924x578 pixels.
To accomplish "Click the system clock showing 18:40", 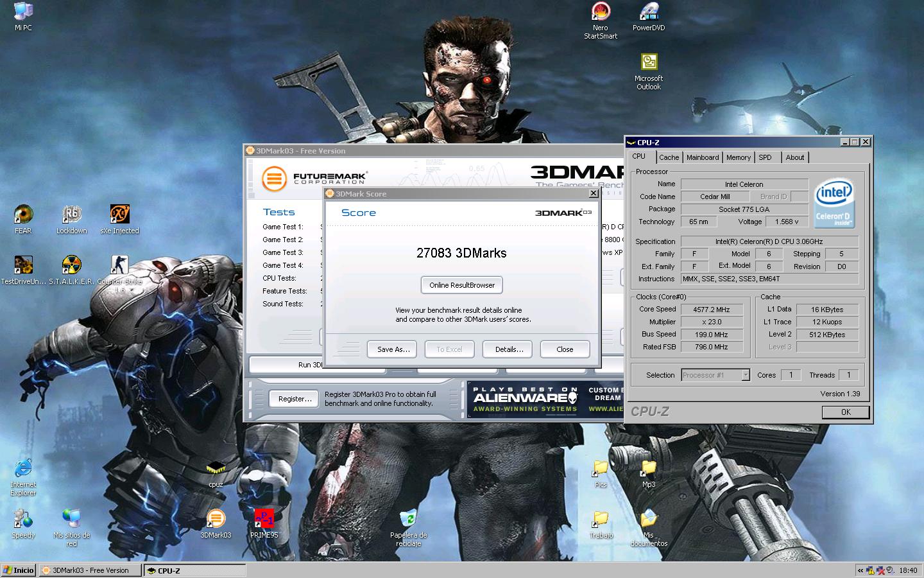I will [908, 570].
